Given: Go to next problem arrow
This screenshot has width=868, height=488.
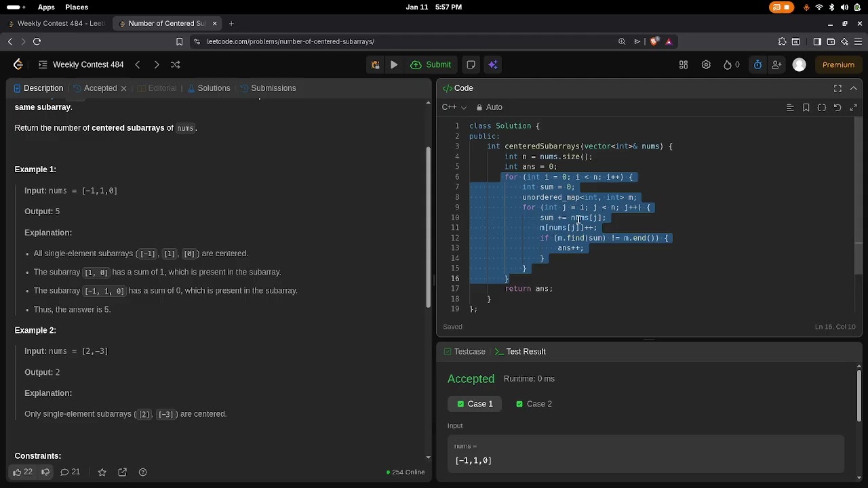Looking at the screenshot, I should 157,65.
